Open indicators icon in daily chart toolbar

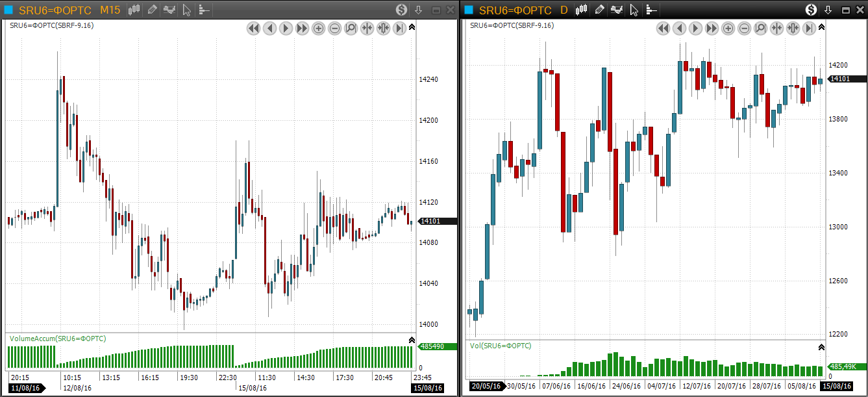click(616, 10)
